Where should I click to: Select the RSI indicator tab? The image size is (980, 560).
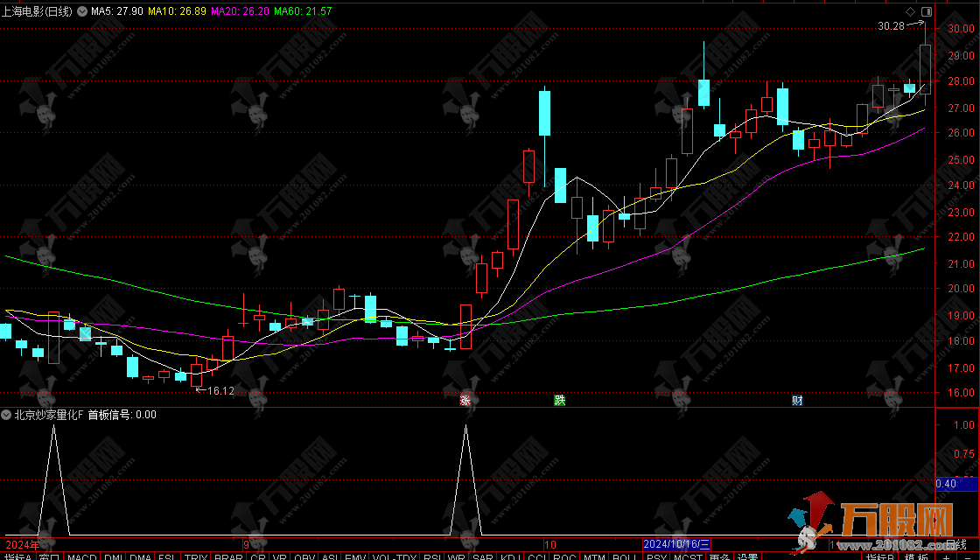(x=432, y=556)
